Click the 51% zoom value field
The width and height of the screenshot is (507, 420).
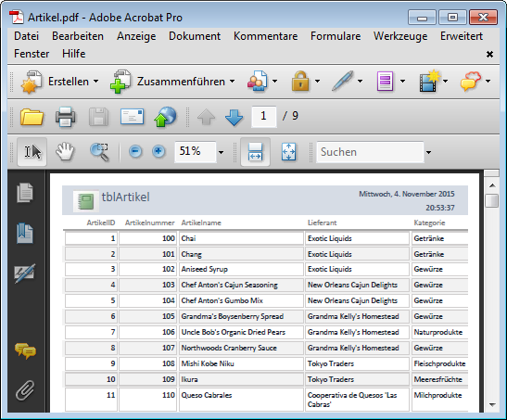coord(196,152)
